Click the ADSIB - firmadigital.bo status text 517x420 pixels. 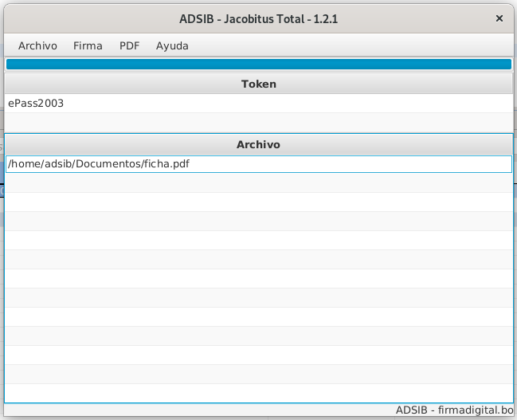pos(455,410)
